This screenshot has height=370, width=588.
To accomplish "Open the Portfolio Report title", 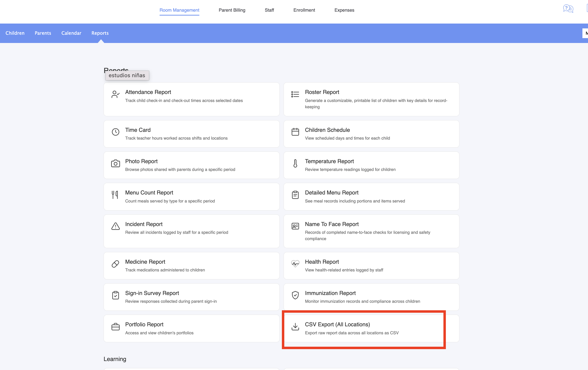I will click(144, 325).
